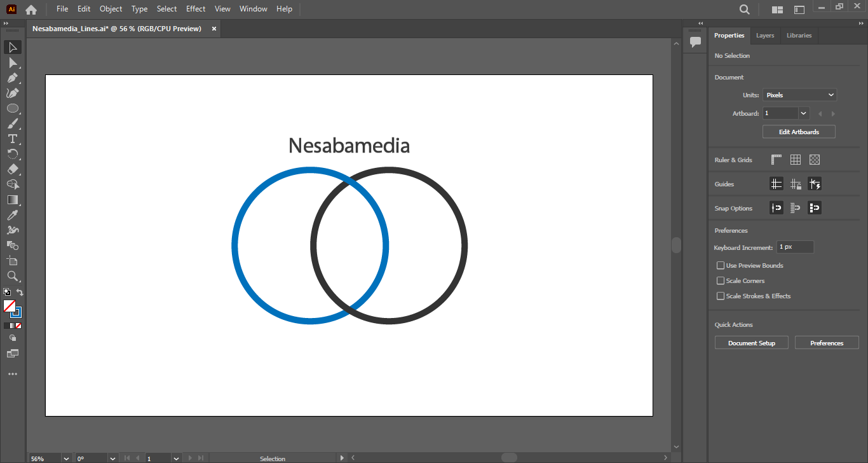Open the zoom level dropdown at 56%

pyautogui.click(x=66, y=458)
